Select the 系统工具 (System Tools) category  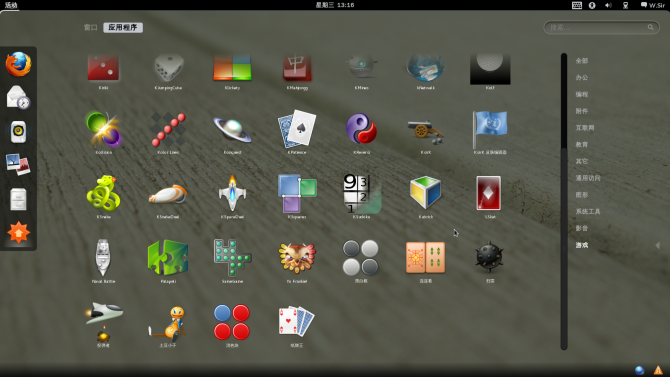click(588, 212)
